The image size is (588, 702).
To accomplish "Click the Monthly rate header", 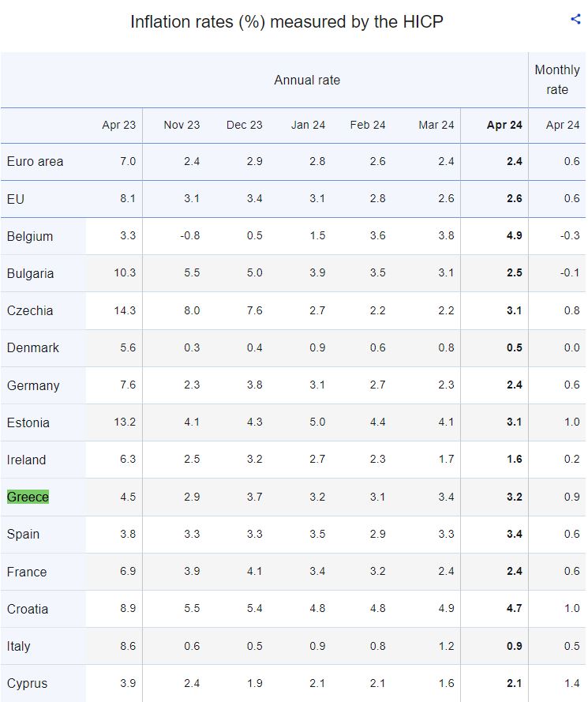I will (557, 80).
